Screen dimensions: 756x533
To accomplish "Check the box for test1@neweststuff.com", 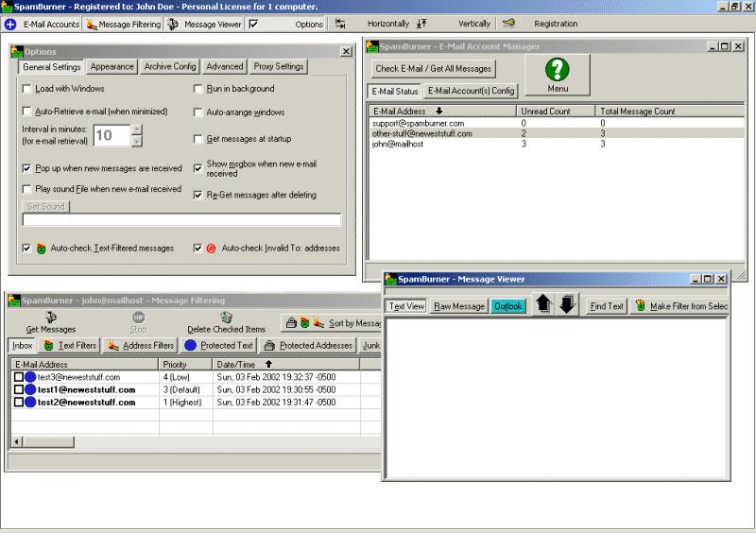I will tap(19, 389).
